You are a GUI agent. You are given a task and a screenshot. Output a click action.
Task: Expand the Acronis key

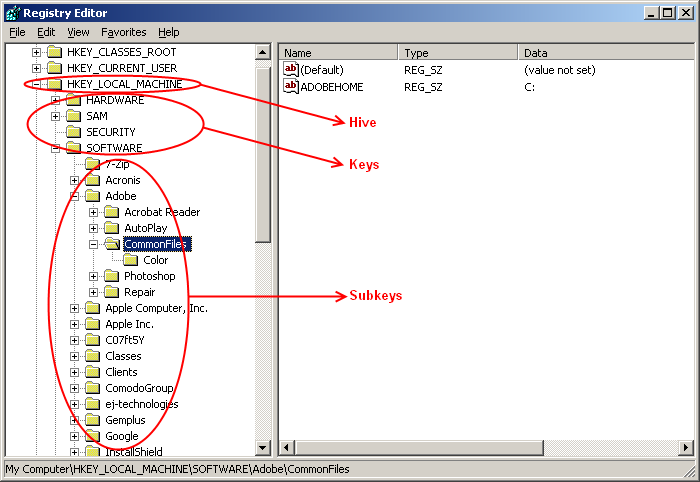[75, 180]
